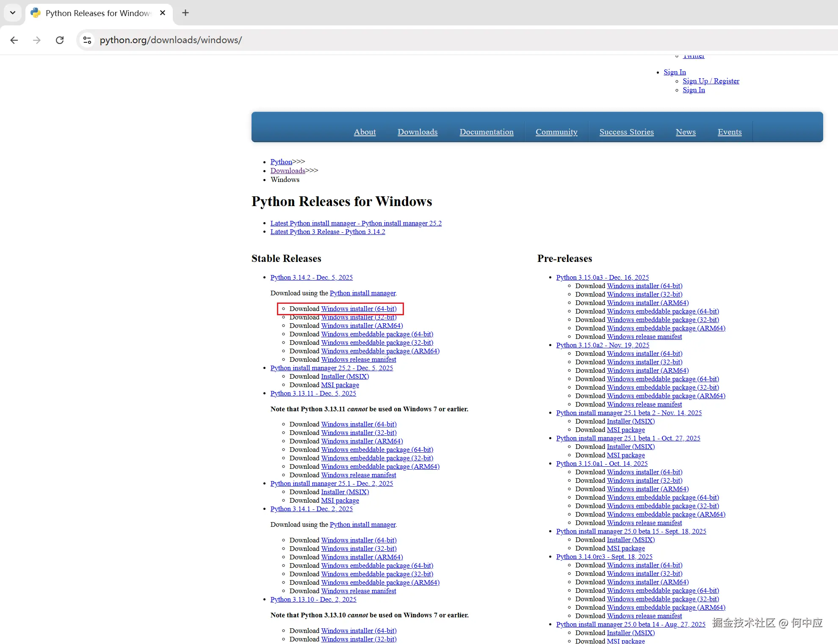This screenshot has width=838, height=644.
Task: Click Latest Python install manager 25.2 link
Action: tap(356, 223)
